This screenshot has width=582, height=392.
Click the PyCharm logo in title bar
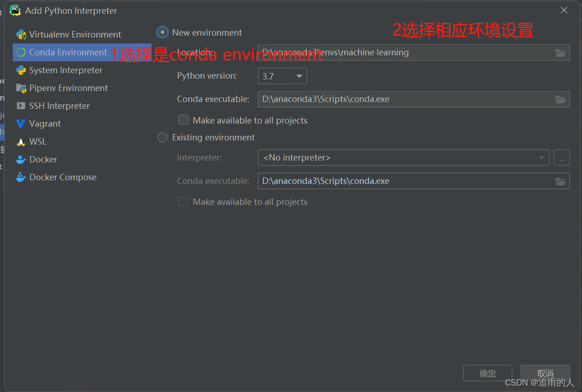(x=15, y=10)
